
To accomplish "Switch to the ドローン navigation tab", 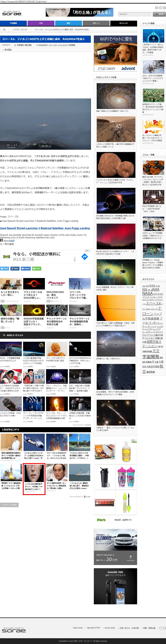I will [96, 23].
